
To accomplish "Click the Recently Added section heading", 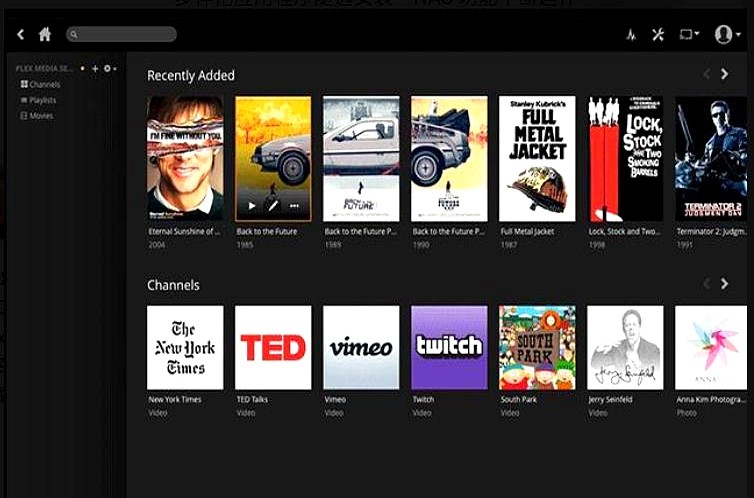I will coord(191,75).
